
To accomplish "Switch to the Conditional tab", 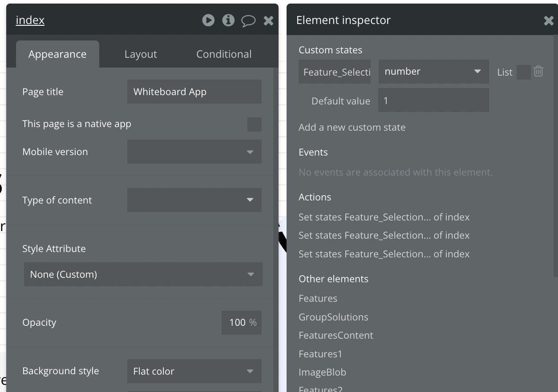I will coord(224,54).
